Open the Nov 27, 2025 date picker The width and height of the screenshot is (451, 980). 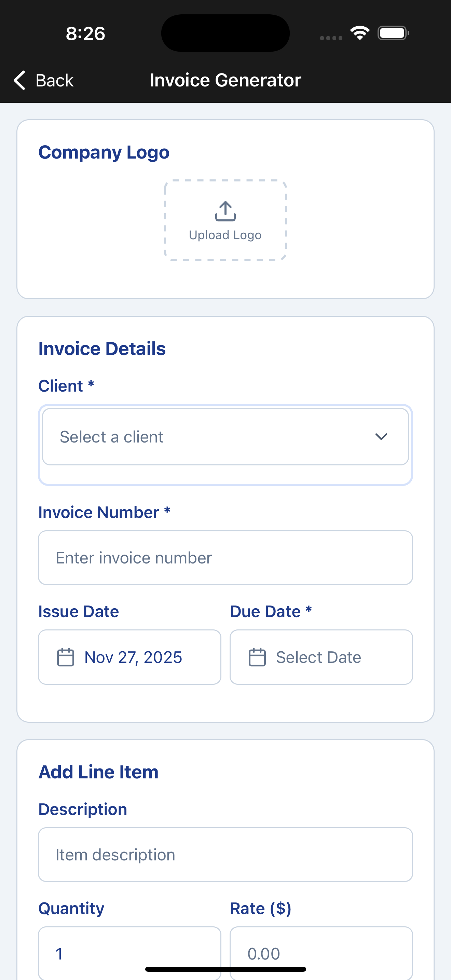[134, 657]
